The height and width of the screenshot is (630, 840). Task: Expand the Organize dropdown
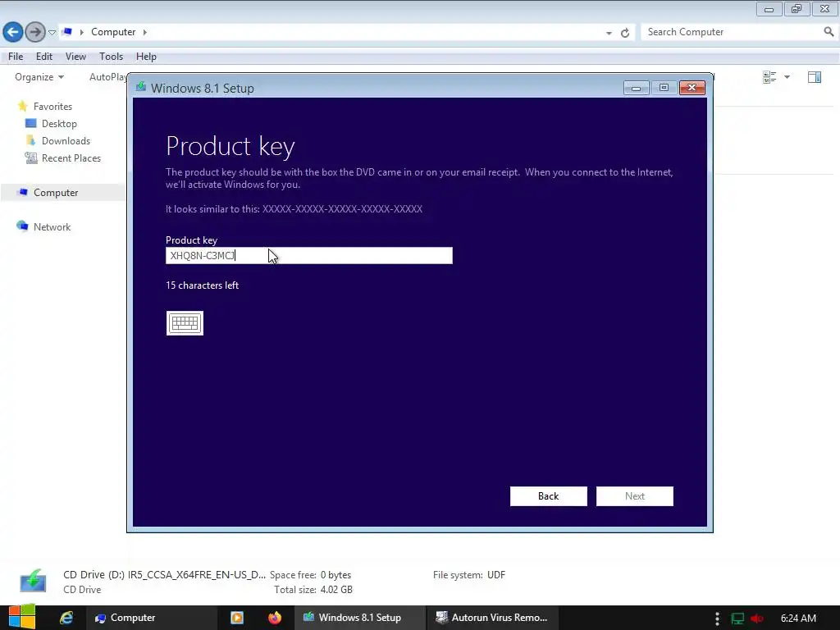[39, 77]
